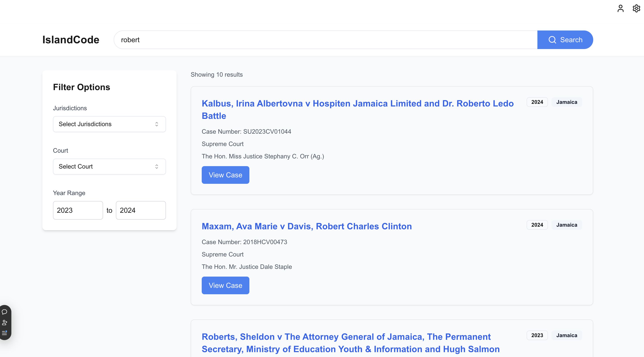Click the search box containing robert

[x=325, y=40]
